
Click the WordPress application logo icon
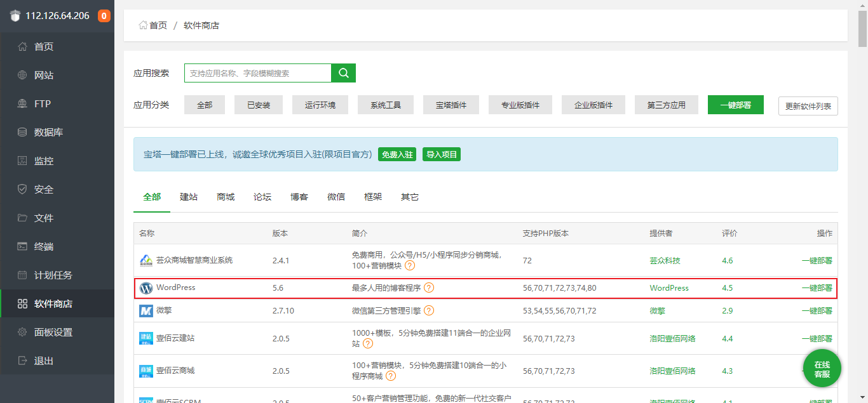146,287
